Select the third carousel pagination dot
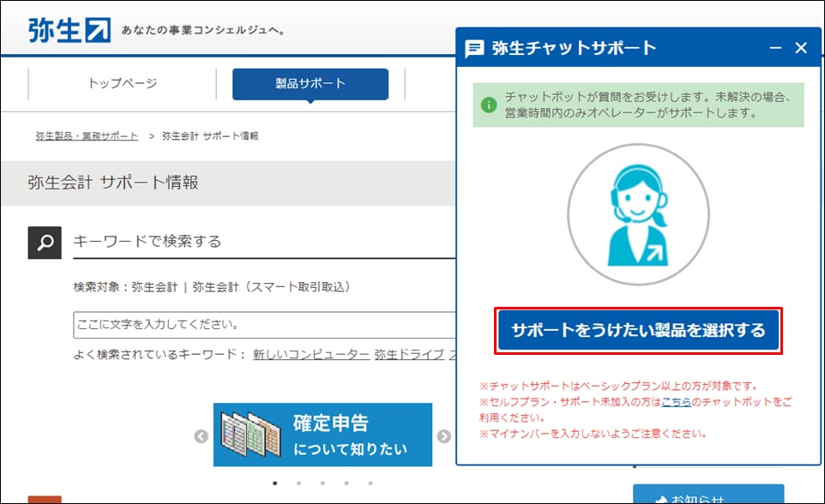825x504 pixels. (322, 483)
